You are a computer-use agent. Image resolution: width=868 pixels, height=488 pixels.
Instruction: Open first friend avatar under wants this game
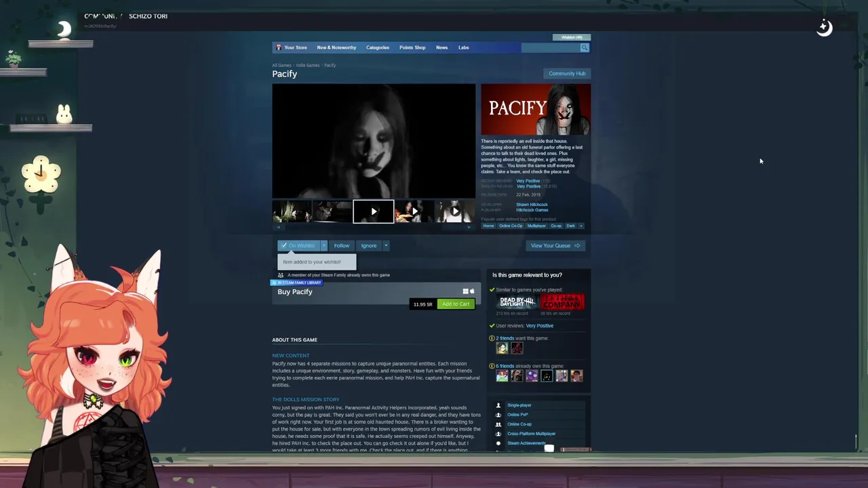click(x=502, y=348)
